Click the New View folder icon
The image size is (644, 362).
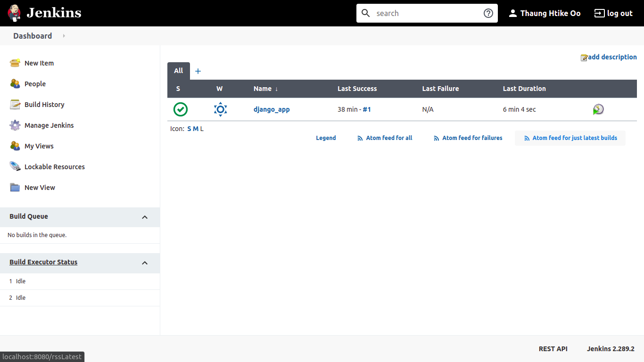click(x=15, y=188)
